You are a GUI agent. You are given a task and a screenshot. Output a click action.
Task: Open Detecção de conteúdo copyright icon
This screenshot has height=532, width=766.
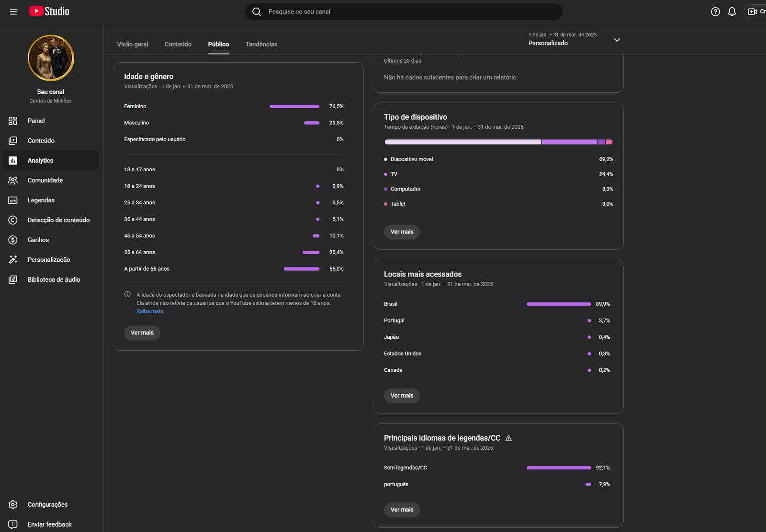(x=13, y=220)
